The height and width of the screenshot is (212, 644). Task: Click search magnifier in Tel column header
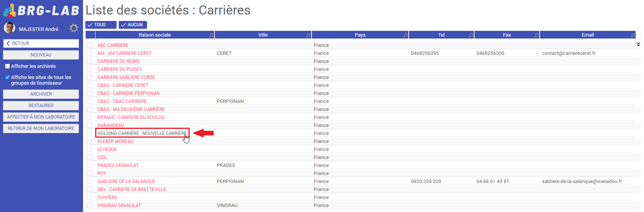(x=471, y=35)
